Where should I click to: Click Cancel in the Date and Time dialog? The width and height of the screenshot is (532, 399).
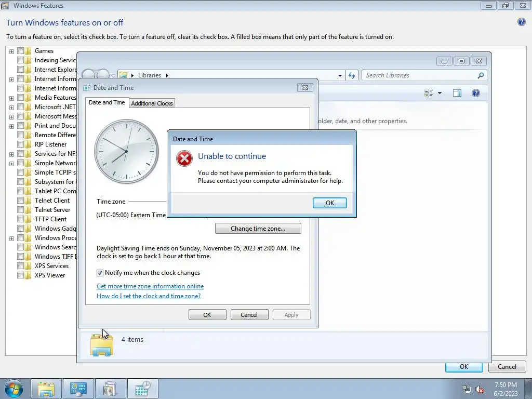point(249,314)
